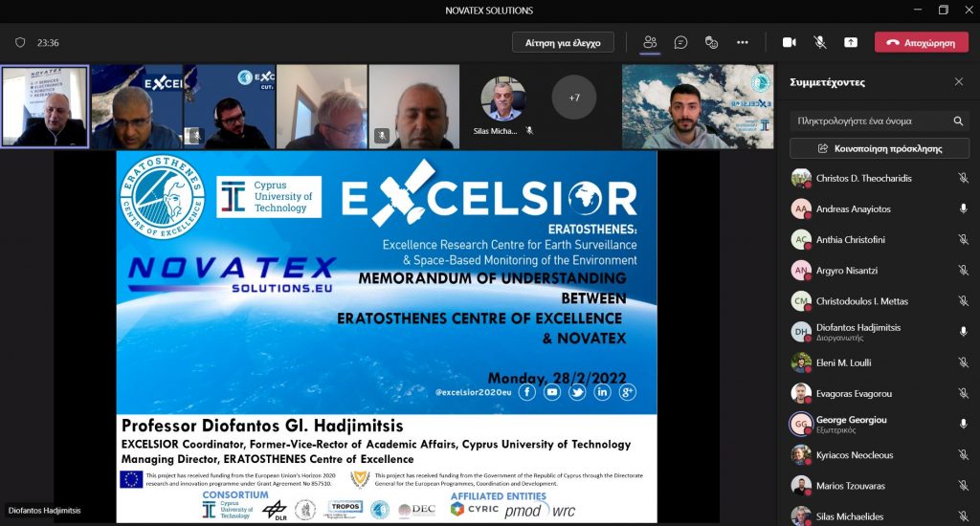The image size is (980, 526).
Task: Close the Συμμετέχοντες panel
Action: (959, 82)
